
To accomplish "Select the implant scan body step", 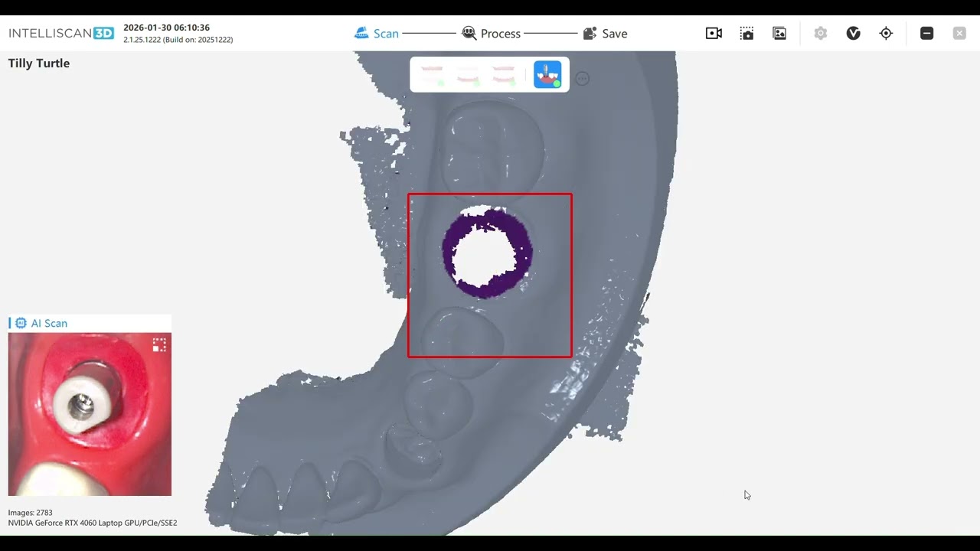I will [x=547, y=75].
